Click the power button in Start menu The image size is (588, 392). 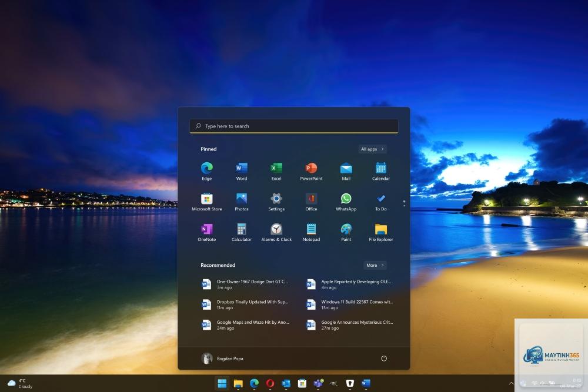pos(383,359)
